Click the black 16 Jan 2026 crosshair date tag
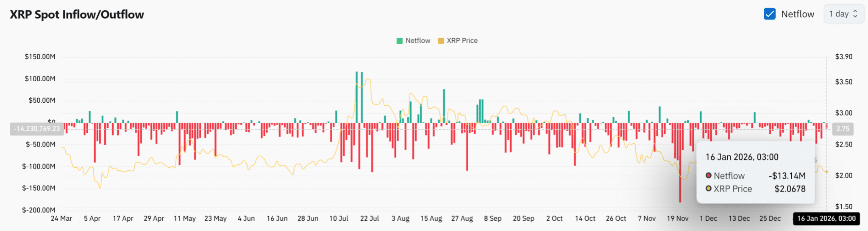 (826, 219)
